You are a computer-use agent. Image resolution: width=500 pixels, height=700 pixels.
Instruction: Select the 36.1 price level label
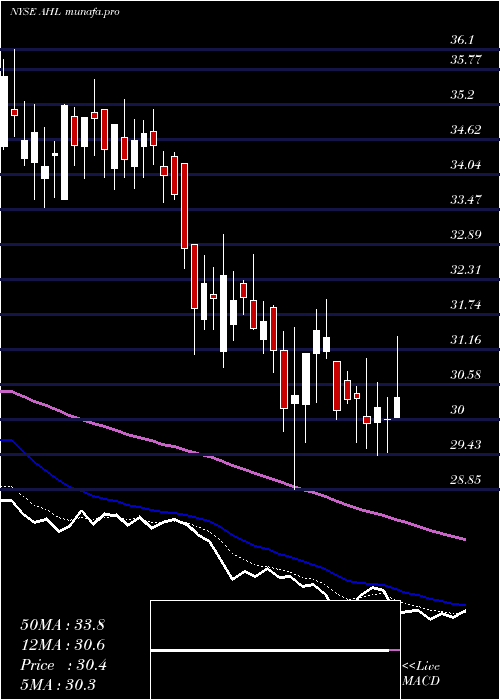tap(462, 40)
